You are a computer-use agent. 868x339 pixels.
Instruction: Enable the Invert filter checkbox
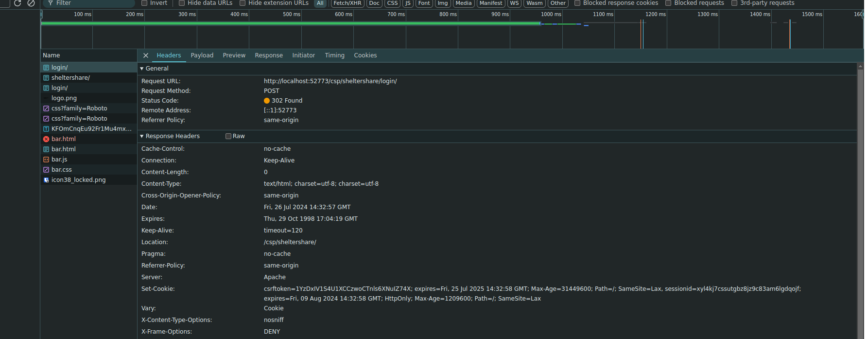click(x=144, y=3)
